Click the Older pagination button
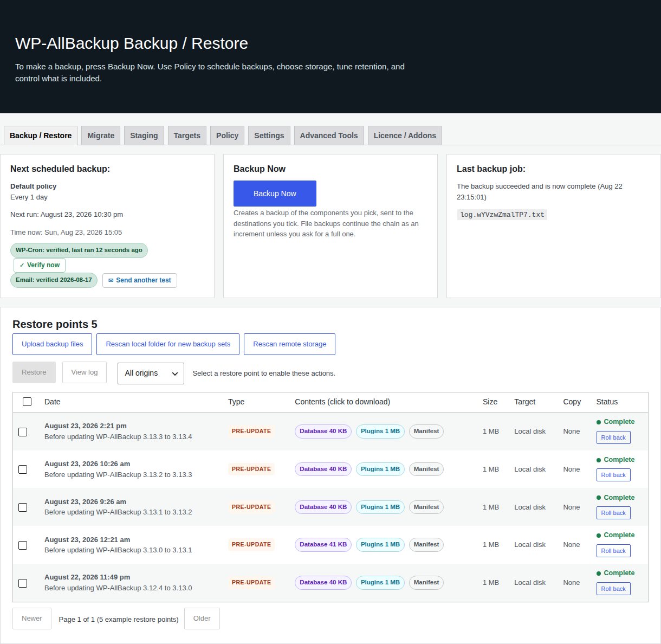Screen dimensions: 661x644 tap(202, 619)
